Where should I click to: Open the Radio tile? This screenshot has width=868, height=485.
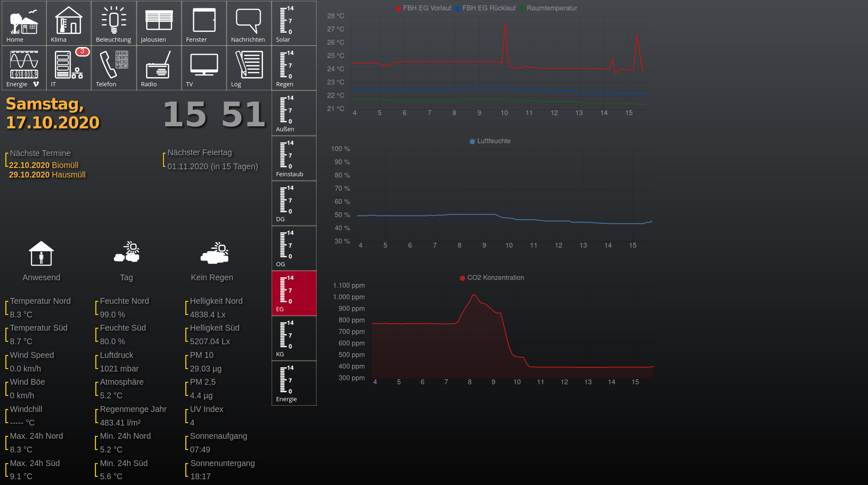(158, 68)
